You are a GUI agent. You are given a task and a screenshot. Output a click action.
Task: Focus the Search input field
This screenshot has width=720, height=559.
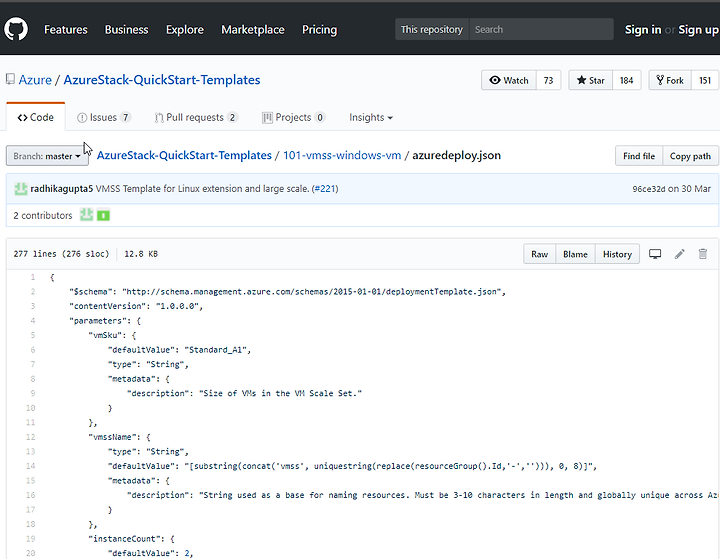point(541,29)
